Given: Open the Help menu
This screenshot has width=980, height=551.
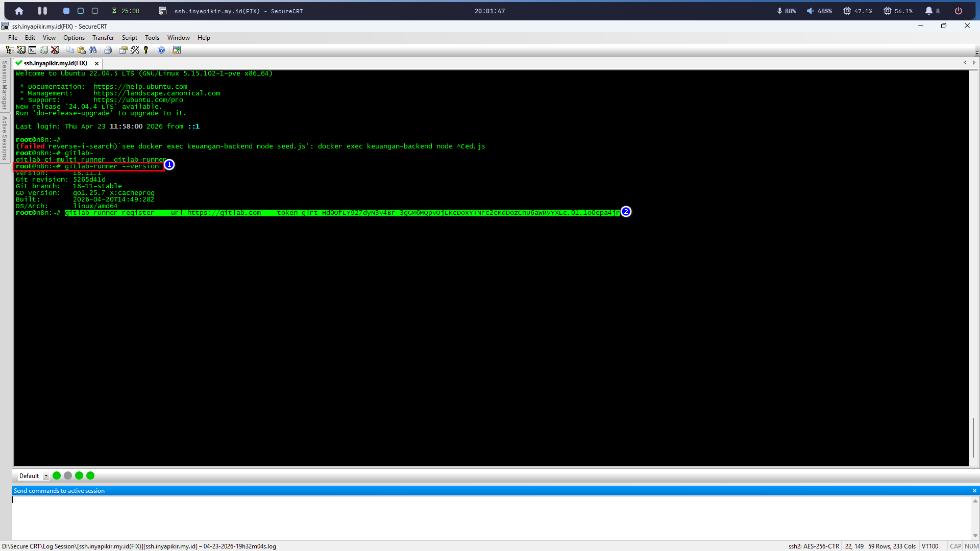Looking at the screenshot, I should 204,38.
